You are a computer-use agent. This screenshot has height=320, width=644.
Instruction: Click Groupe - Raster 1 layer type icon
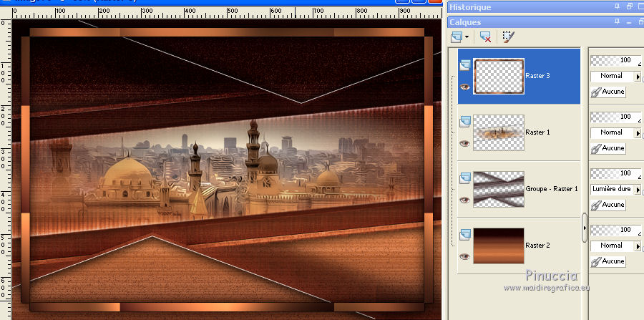point(465,178)
